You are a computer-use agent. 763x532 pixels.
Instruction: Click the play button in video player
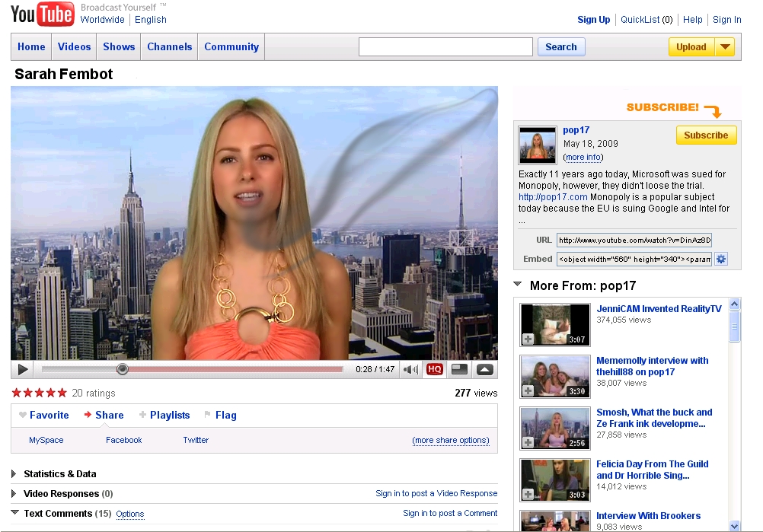click(x=23, y=370)
